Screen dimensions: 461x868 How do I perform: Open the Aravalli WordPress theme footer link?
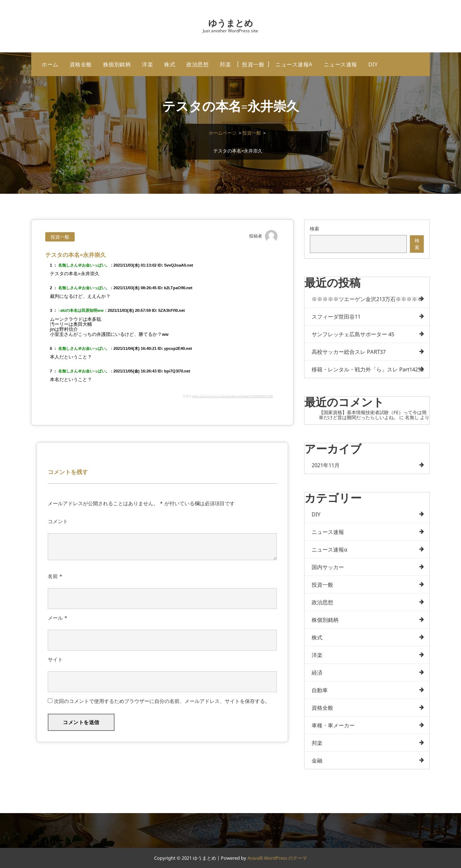(277, 858)
